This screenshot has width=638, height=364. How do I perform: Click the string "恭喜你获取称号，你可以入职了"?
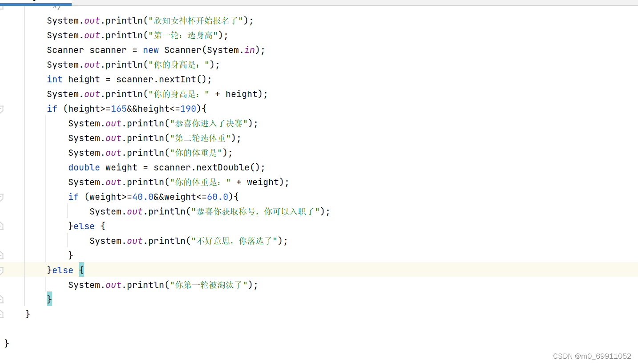255,211
